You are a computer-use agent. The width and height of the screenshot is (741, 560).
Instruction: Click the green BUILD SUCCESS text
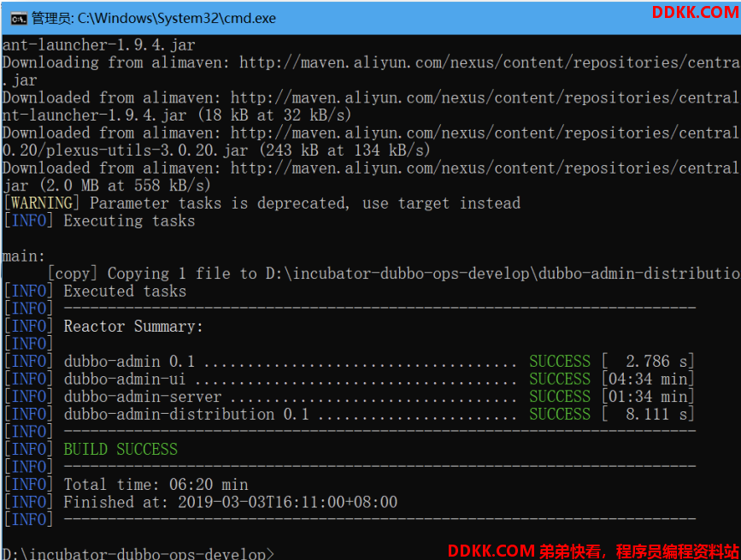click(x=121, y=449)
